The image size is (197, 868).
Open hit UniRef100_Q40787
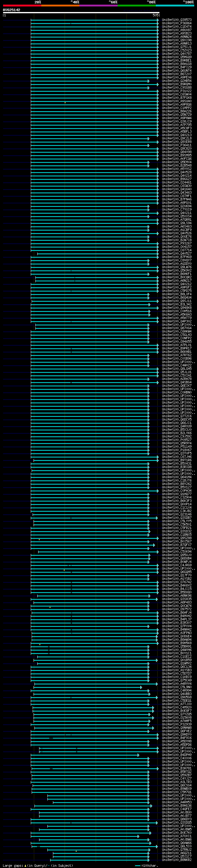tap(176, 54)
